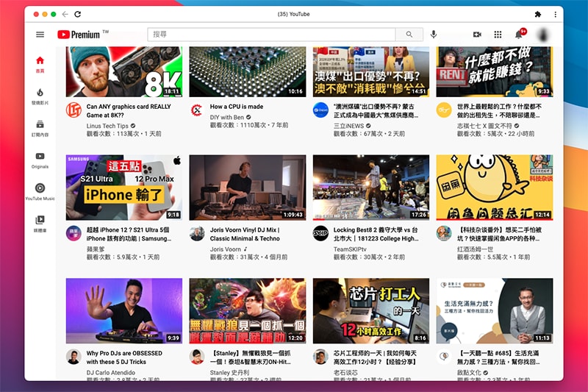This screenshot has width=588, height=392.
Task: Open the YouTube apps grid
Action: tap(498, 35)
